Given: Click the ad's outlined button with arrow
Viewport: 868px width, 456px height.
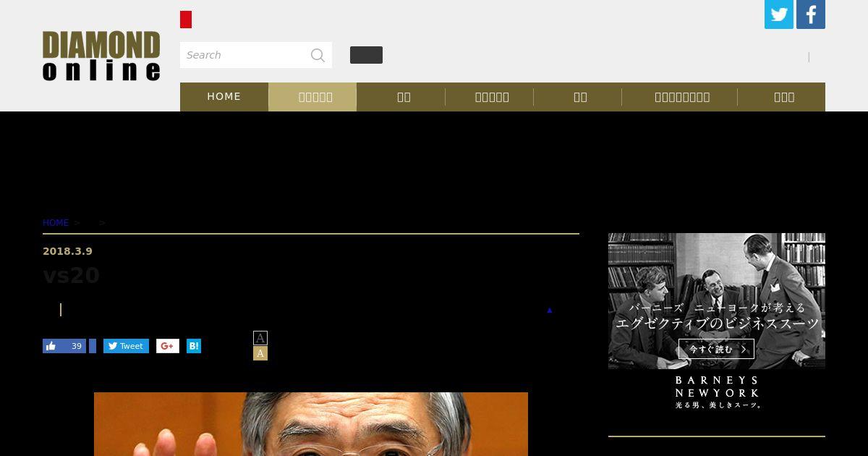Looking at the screenshot, I should coord(716,349).
